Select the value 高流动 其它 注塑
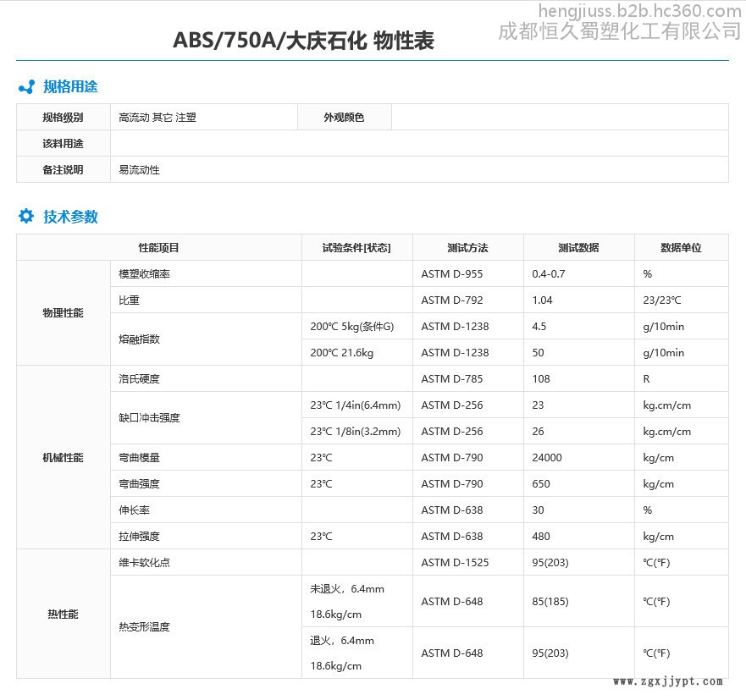Viewport: 746px width, 700px height. tap(157, 118)
